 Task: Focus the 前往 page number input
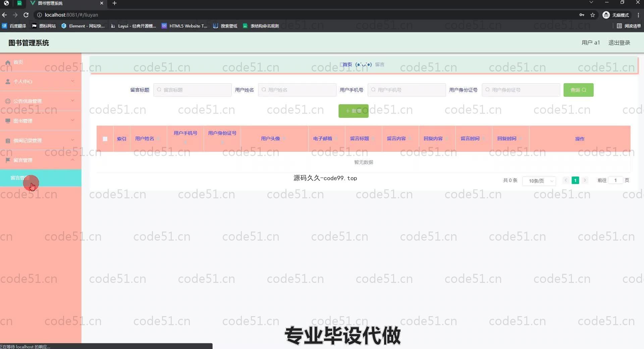(615, 180)
